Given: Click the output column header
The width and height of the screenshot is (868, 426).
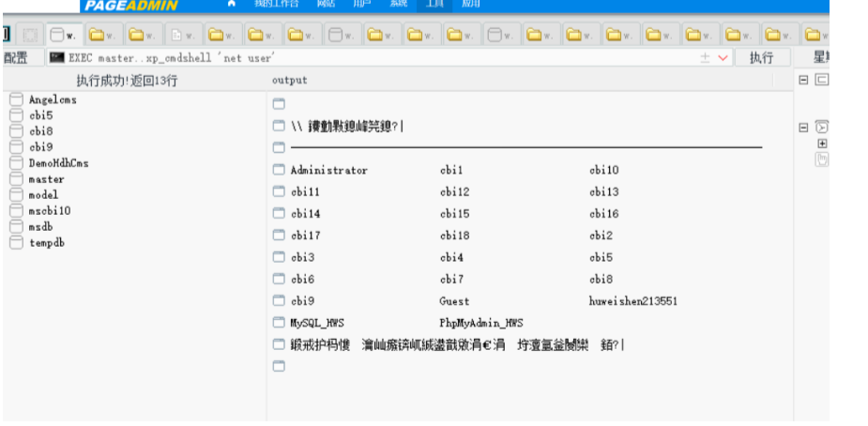Looking at the screenshot, I should (290, 80).
